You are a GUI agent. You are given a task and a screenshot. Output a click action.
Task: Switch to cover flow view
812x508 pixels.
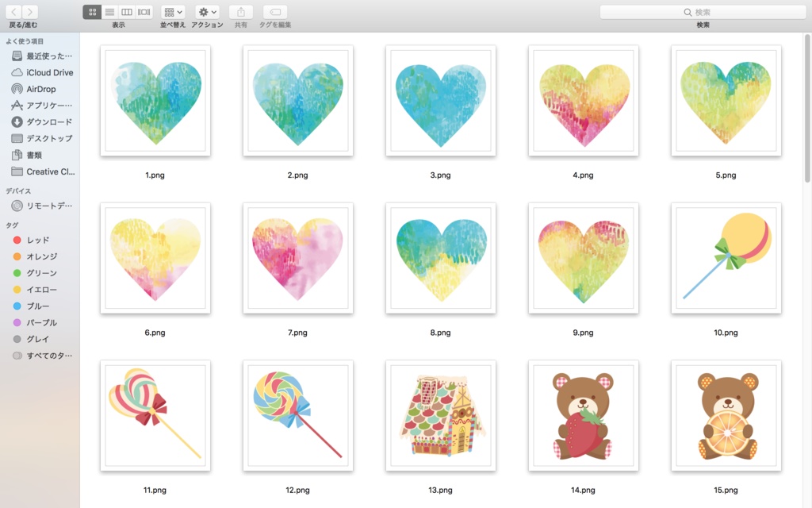point(144,12)
